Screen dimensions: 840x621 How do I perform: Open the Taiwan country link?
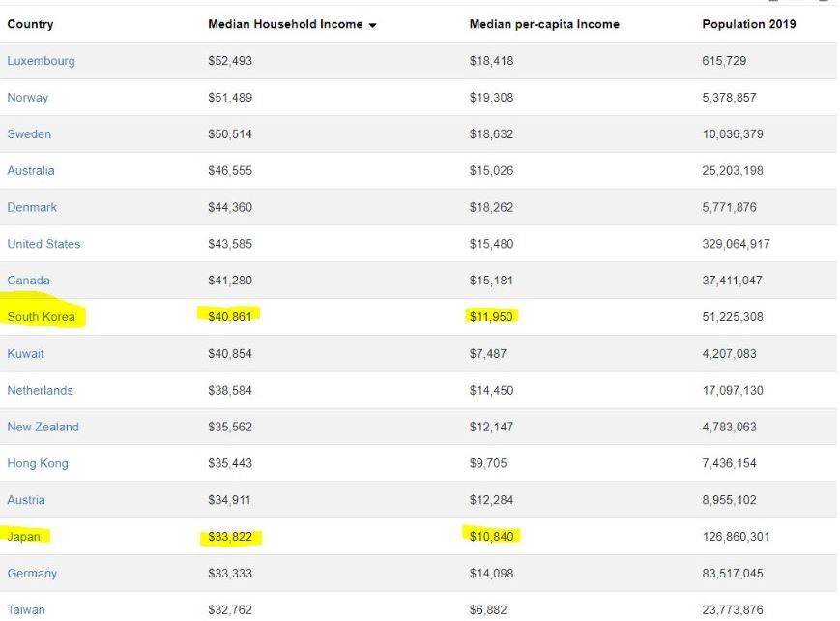point(26,610)
